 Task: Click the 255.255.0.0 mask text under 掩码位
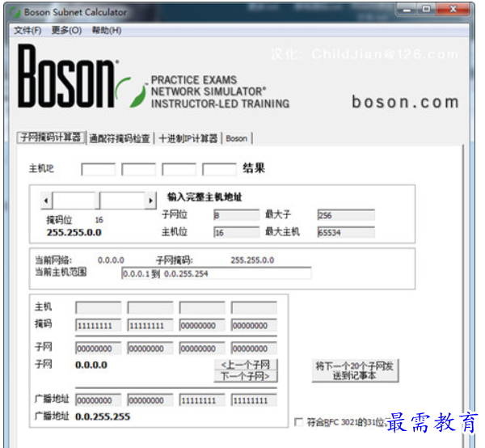coord(74,232)
